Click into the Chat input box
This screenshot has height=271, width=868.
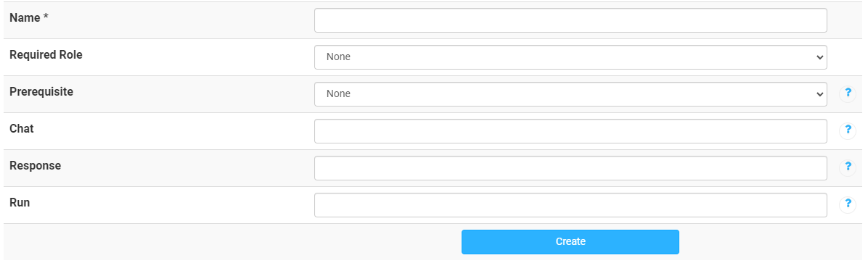570,131
